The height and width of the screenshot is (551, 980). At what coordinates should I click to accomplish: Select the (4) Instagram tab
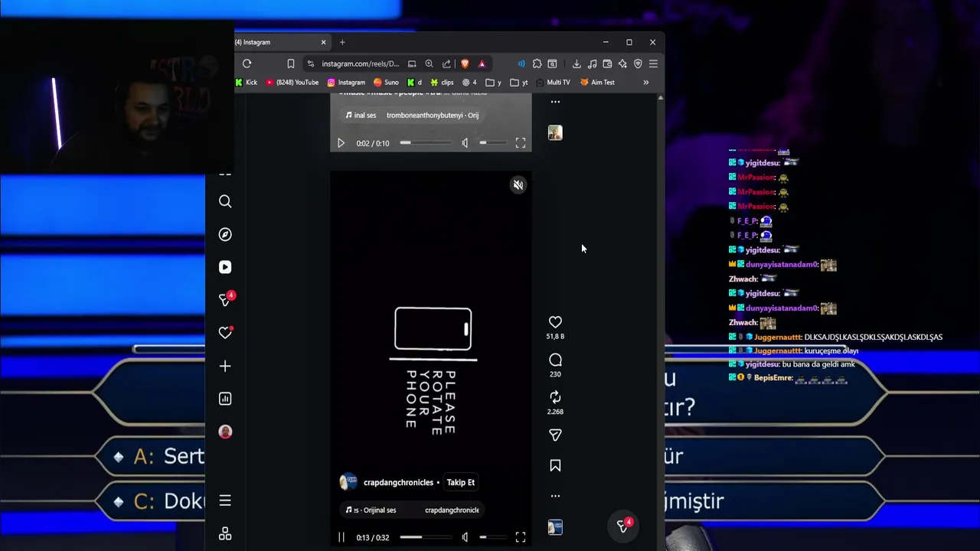281,42
